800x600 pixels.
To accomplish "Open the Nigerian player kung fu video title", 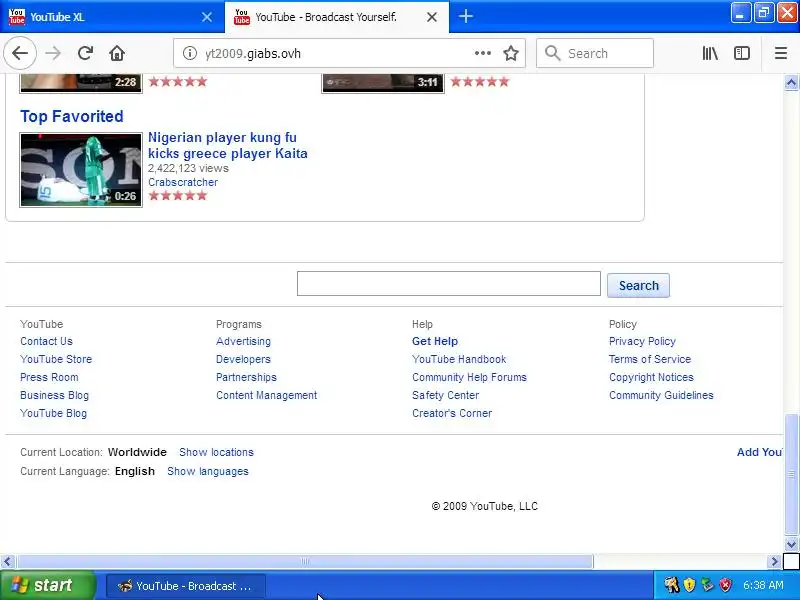I will pyautogui.click(x=228, y=145).
